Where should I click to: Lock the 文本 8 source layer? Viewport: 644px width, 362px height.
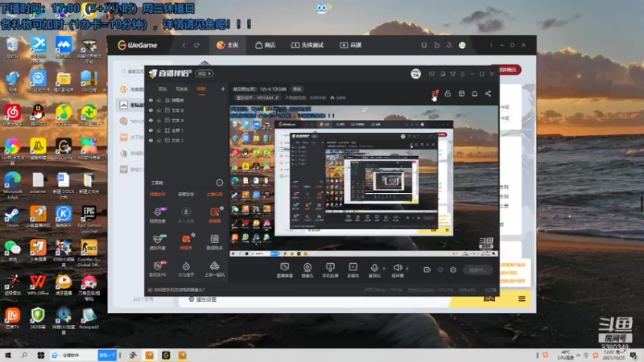pos(159,110)
